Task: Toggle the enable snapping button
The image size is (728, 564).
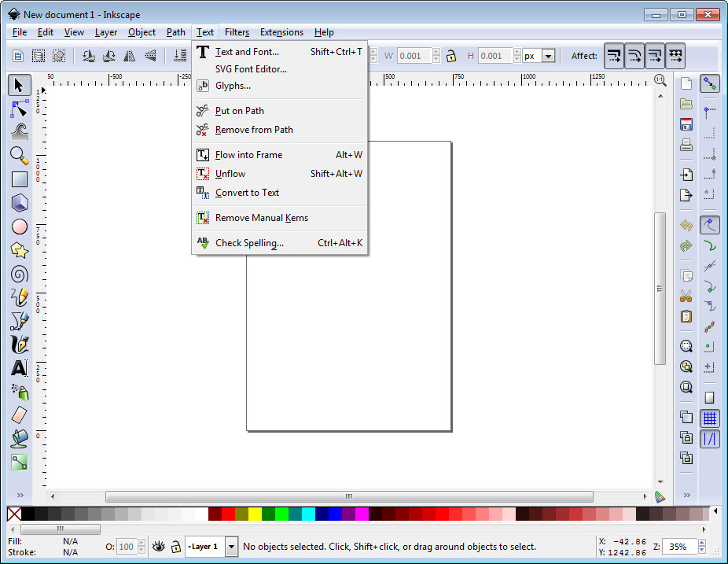Action: (709, 83)
